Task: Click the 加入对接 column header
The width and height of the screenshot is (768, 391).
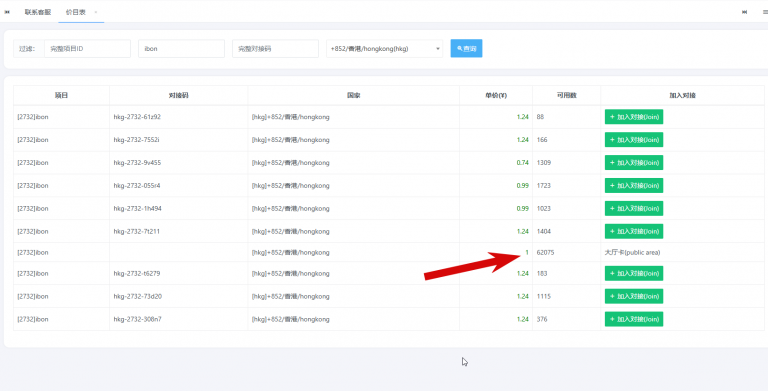Action: [x=682, y=96]
